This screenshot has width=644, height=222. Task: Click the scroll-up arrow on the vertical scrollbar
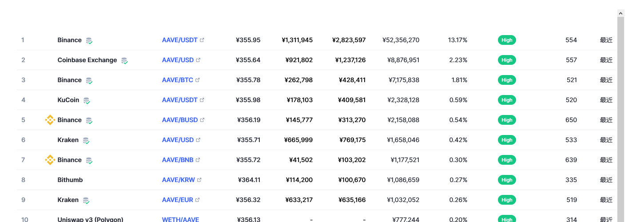click(621, 14)
